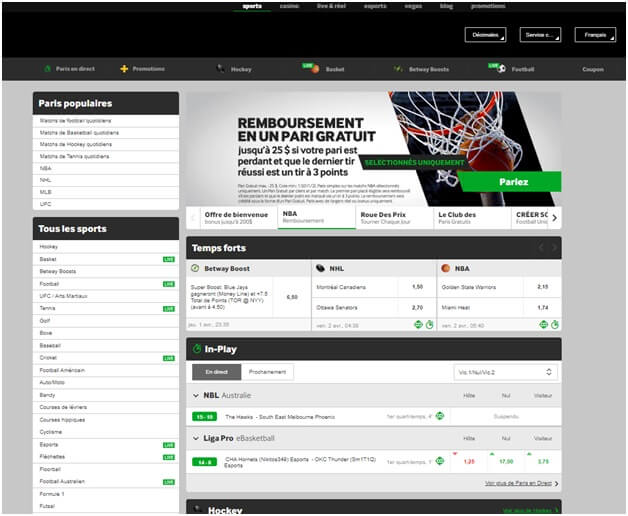Collapse the NBL Australie section

[x=195, y=395]
